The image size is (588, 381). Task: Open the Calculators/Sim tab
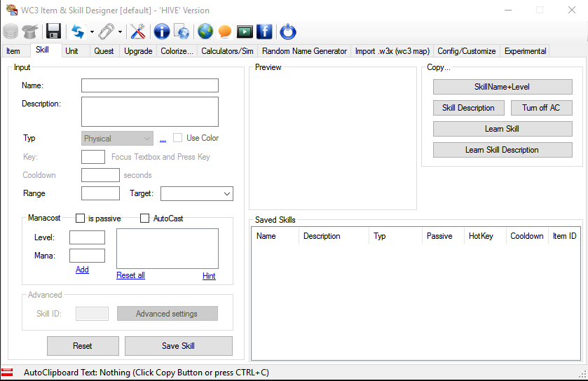point(227,51)
